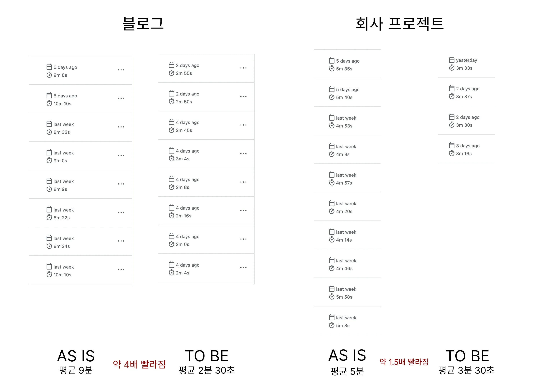
Task: Click the stopwatch icon next to 2m 55s
Action: (x=172, y=73)
